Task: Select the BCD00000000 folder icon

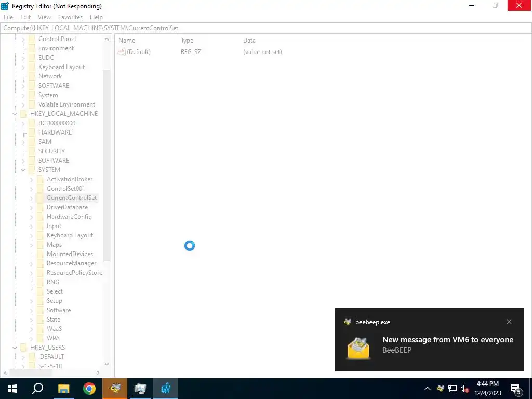Action: 32,123
